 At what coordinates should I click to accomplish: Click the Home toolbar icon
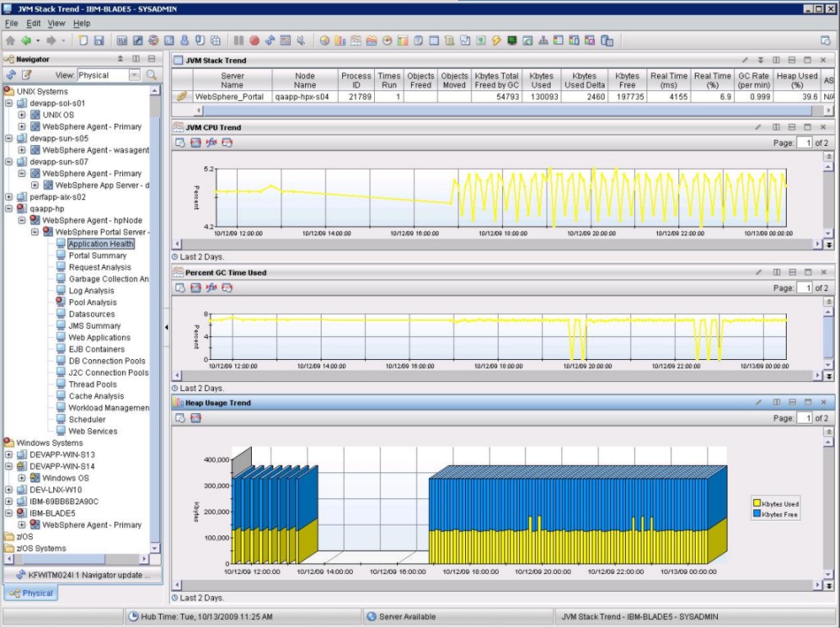pos(11,40)
